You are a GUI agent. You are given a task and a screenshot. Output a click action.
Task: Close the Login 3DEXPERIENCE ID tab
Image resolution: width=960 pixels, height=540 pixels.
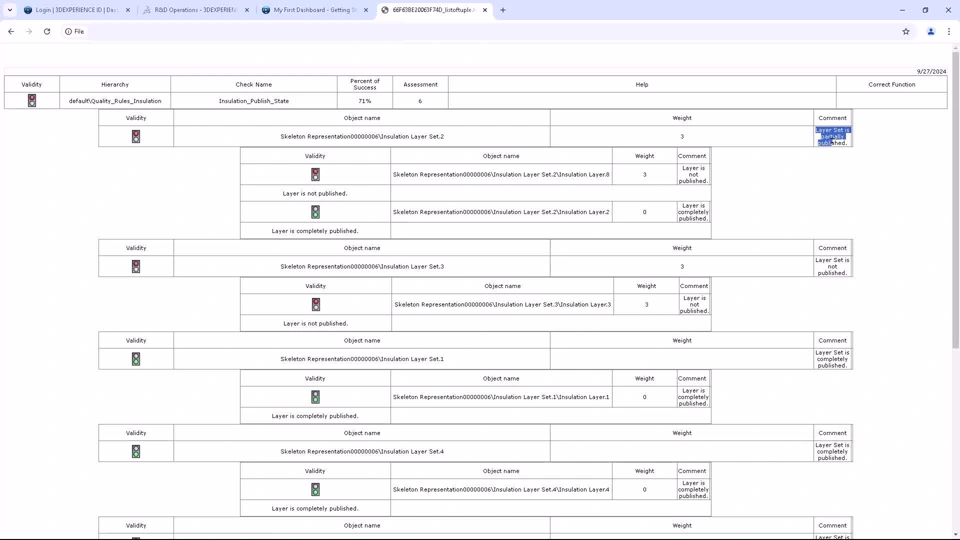[x=128, y=10]
